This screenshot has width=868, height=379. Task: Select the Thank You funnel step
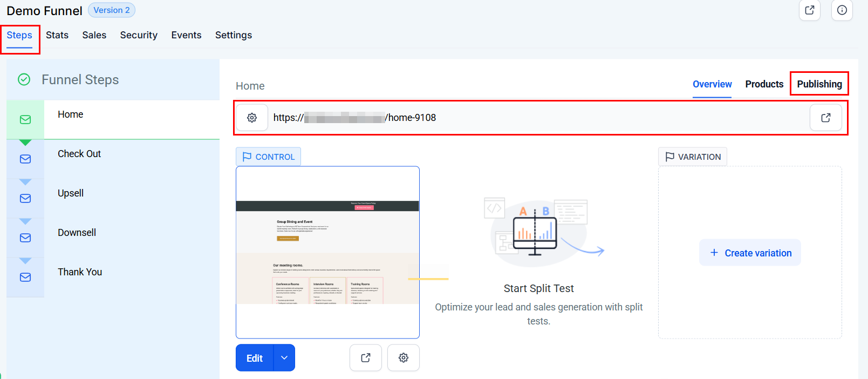coord(113,277)
